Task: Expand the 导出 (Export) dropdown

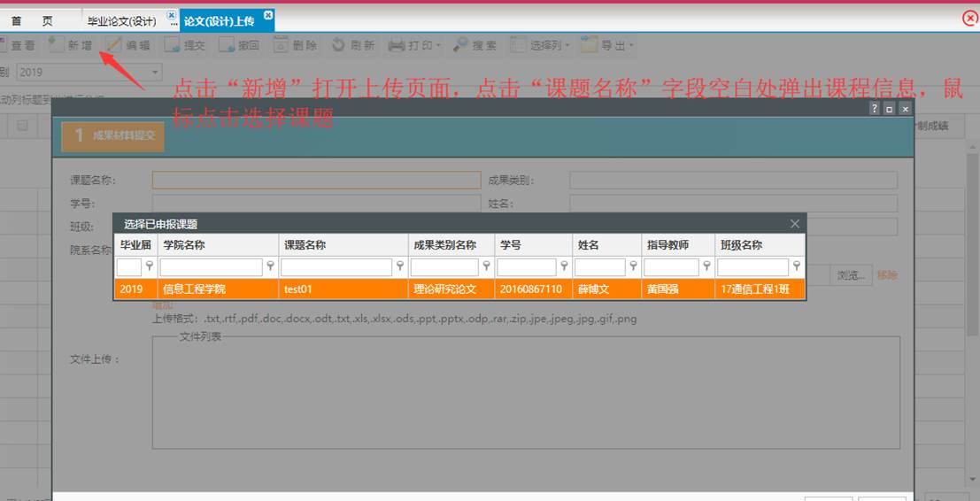Action: pyautogui.click(x=631, y=45)
